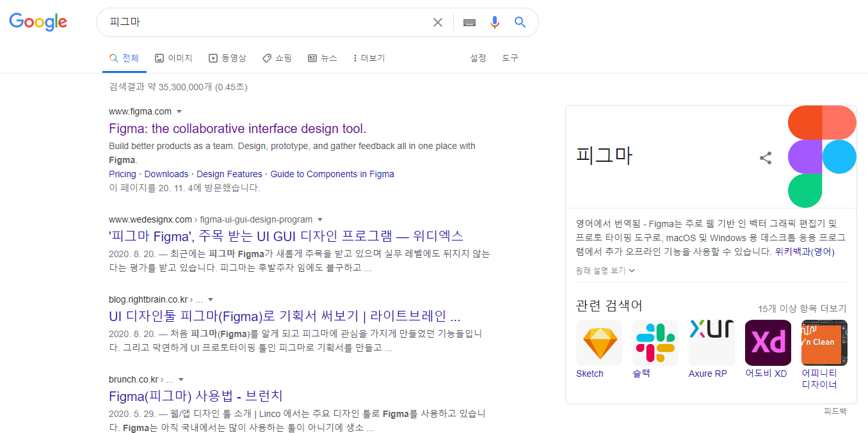Image resolution: width=868 pixels, height=433 pixels.
Task: Click the Sketch text label
Action: pos(590,374)
